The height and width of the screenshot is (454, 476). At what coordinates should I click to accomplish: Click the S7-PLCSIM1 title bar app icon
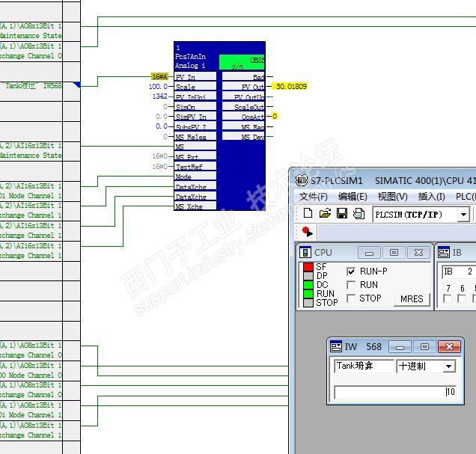tap(302, 180)
